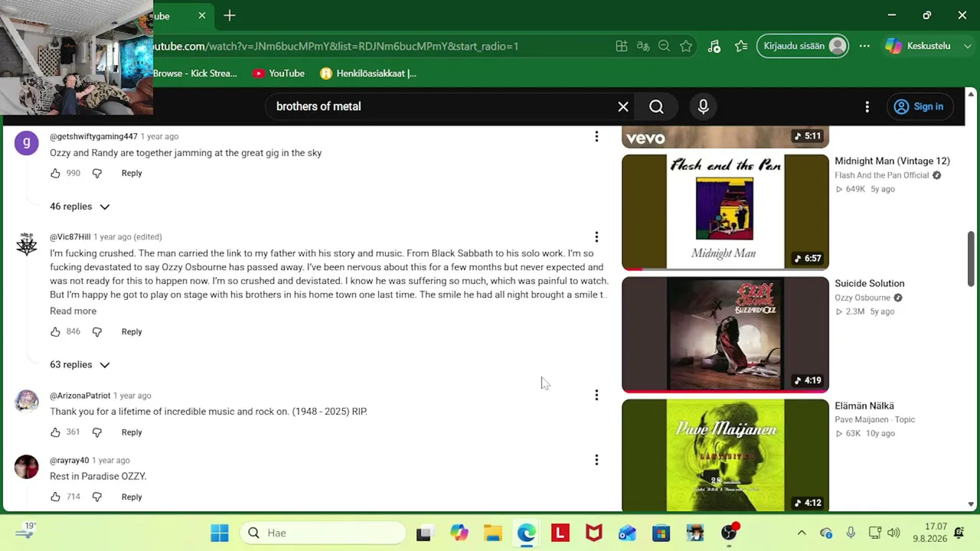Like the @rayray40 comment
980x551 pixels.
click(55, 497)
